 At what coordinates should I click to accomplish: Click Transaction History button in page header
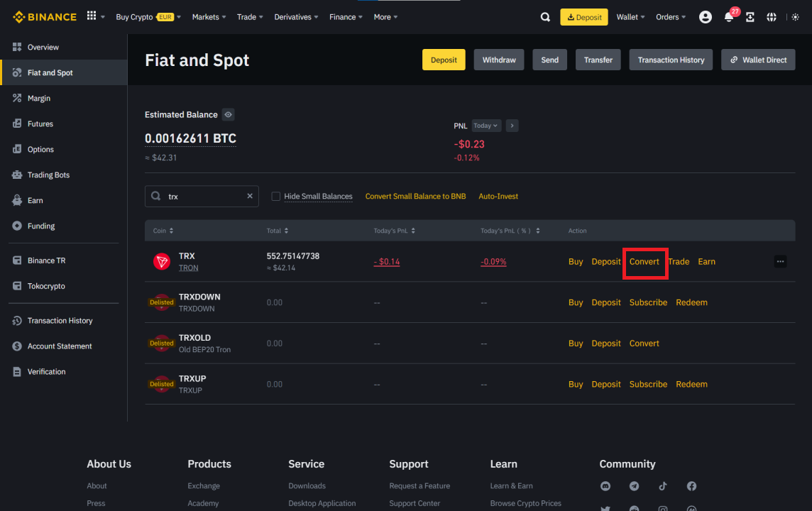tap(671, 60)
